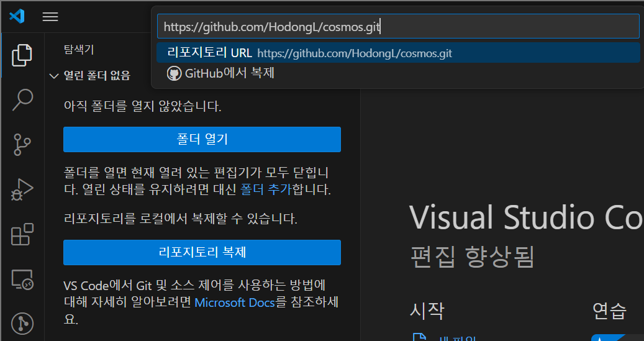Open the Explorer view in activity bar
This screenshot has height=341, width=644.
pyautogui.click(x=22, y=55)
